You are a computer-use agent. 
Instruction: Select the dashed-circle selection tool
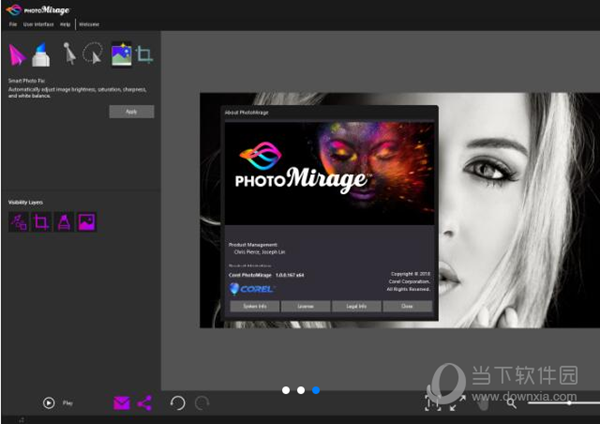[93, 53]
